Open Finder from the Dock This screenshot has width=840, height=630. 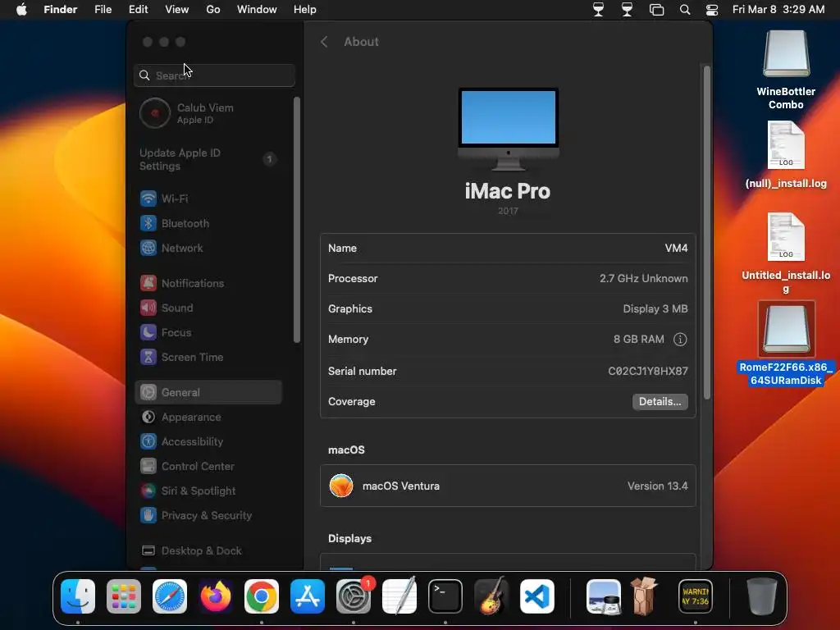(x=78, y=596)
